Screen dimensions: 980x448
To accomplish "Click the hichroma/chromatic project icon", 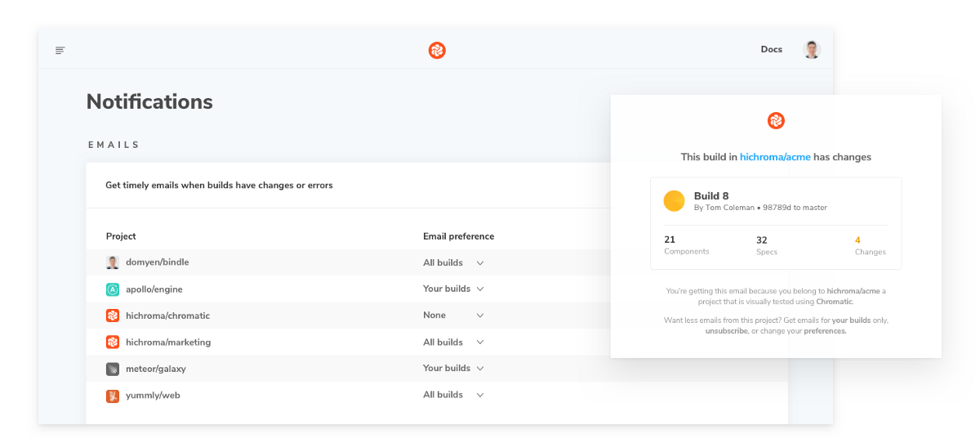I will 113,316.
